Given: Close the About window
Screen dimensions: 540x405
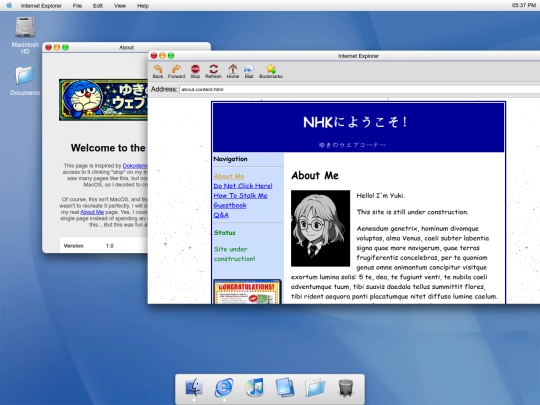Looking at the screenshot, I should (x=49, y=47).
